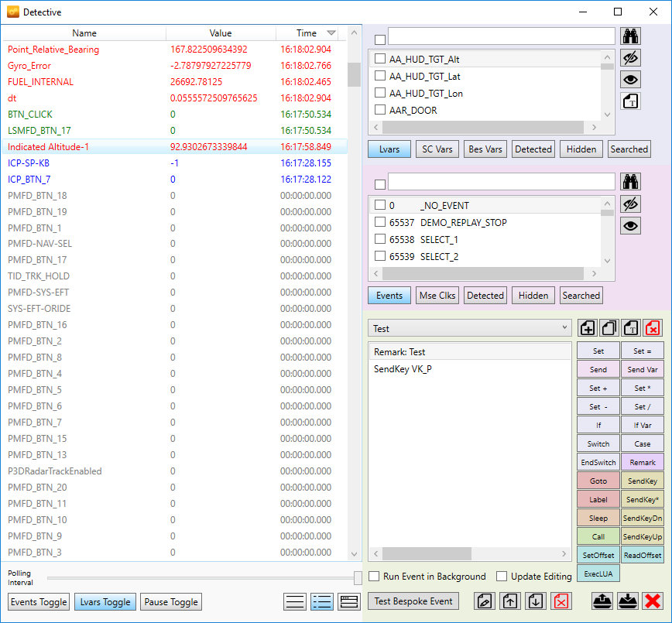672x623 pixels.
Task: Click the red page delete icon near Test Bespoke Event
Action: (561, 601)
